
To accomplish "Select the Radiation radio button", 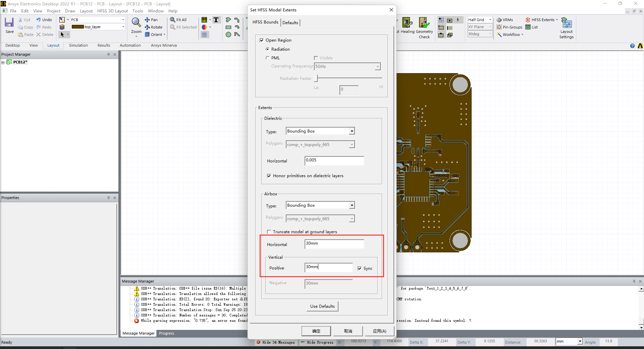I will 267,49.
